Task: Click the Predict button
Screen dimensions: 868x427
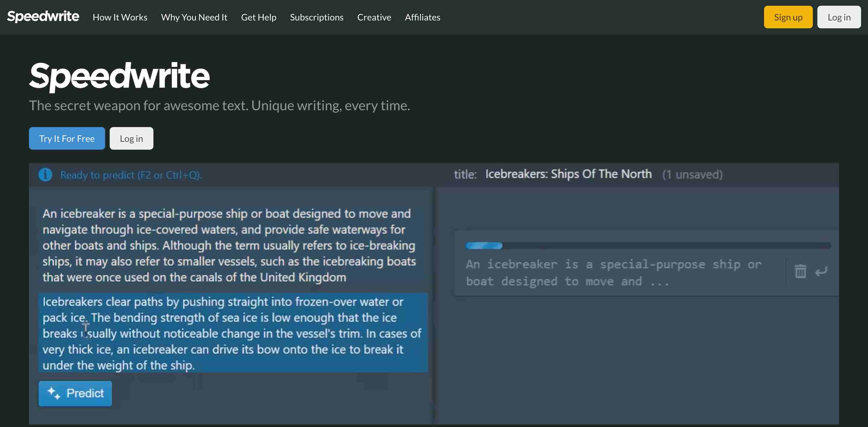Action: click(x=75, y=393)
